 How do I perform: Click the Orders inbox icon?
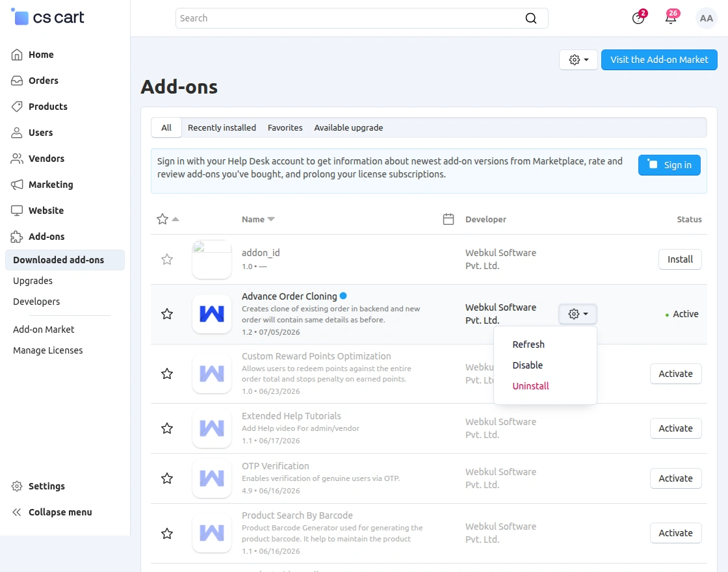[x=17, y=81]
